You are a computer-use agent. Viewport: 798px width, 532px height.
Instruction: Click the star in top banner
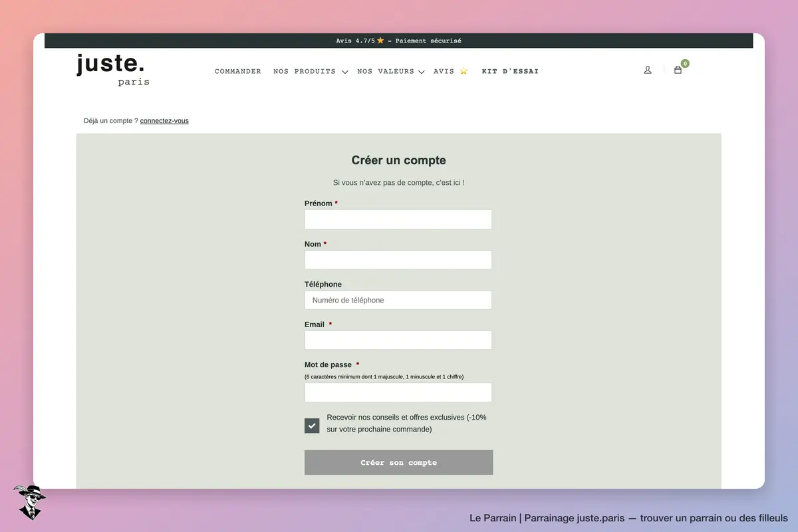380,41
